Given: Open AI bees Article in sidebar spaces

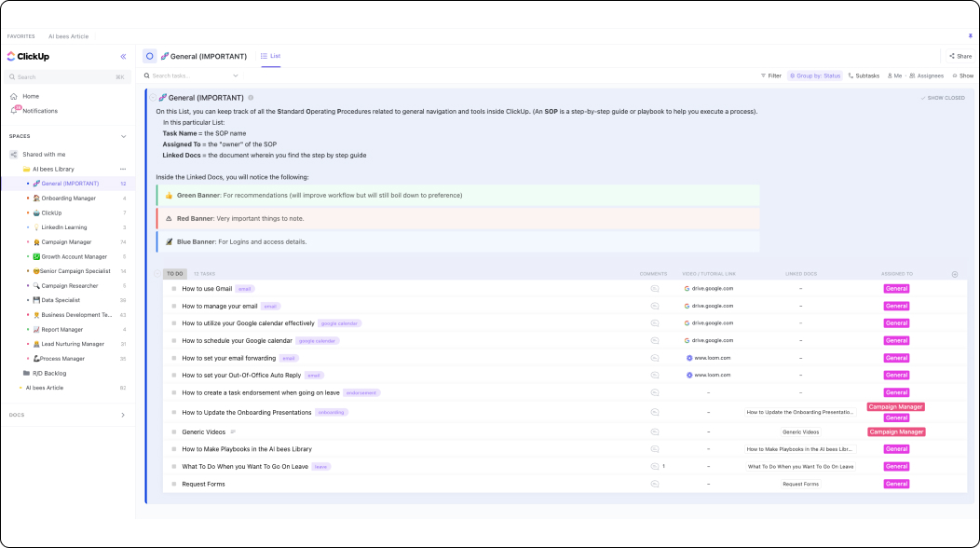Looking at the screenshot, I should (45, 388).
